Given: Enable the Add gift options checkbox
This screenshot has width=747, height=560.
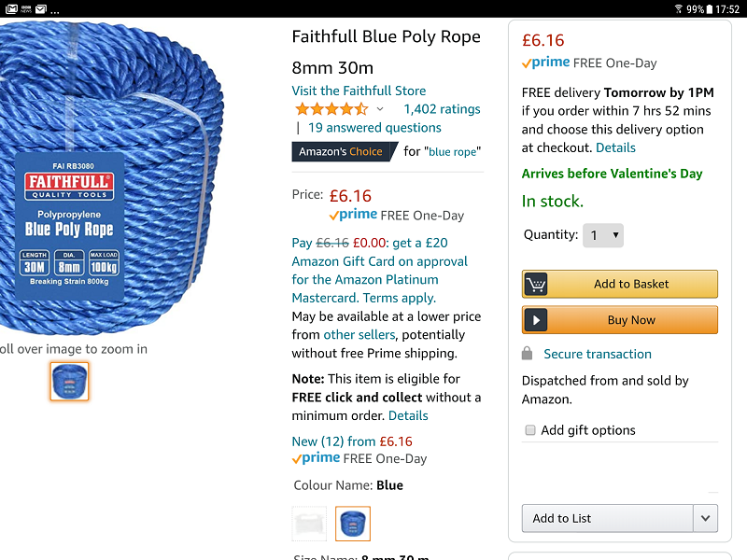Looking at the screenshot, I should pos(530,430).
